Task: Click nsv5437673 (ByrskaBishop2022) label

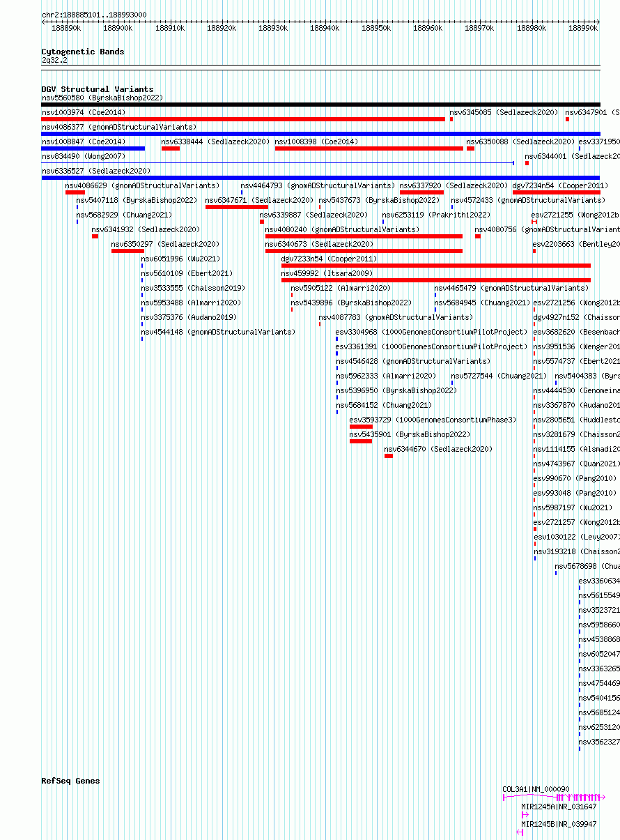Action: (x=380, y=200)
